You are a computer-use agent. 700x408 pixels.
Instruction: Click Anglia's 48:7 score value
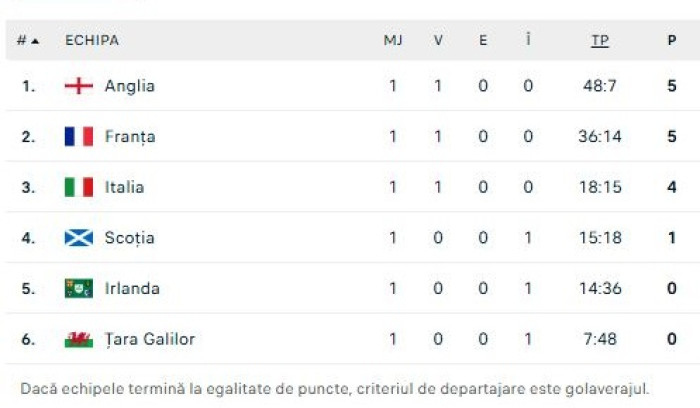[x=600, y=86]
